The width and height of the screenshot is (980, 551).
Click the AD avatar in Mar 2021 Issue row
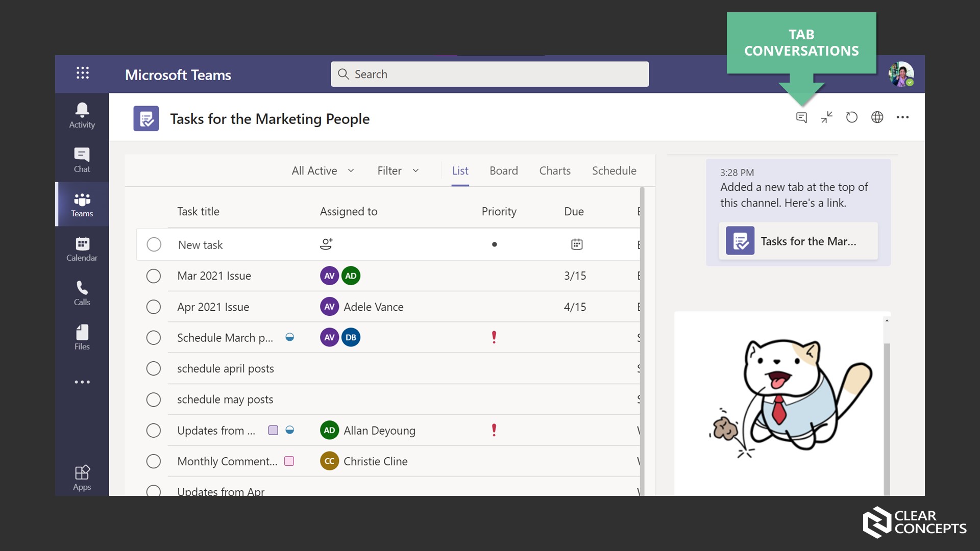[351, 276]
